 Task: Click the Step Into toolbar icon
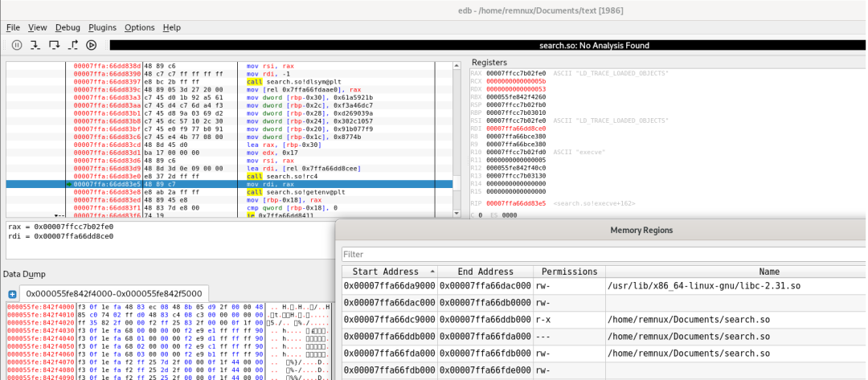click(x=35, y=46)
